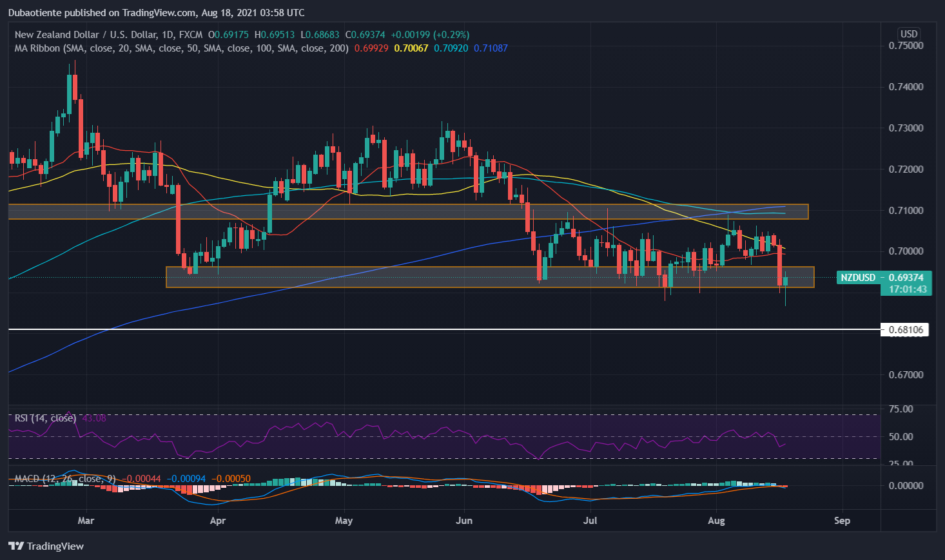Click the 0.75000 price axis label
945x560 pixels.
[906, 46]
